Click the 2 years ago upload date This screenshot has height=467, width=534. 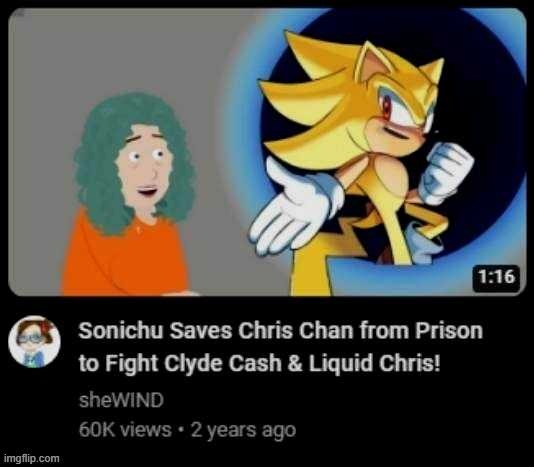point(243,430)
